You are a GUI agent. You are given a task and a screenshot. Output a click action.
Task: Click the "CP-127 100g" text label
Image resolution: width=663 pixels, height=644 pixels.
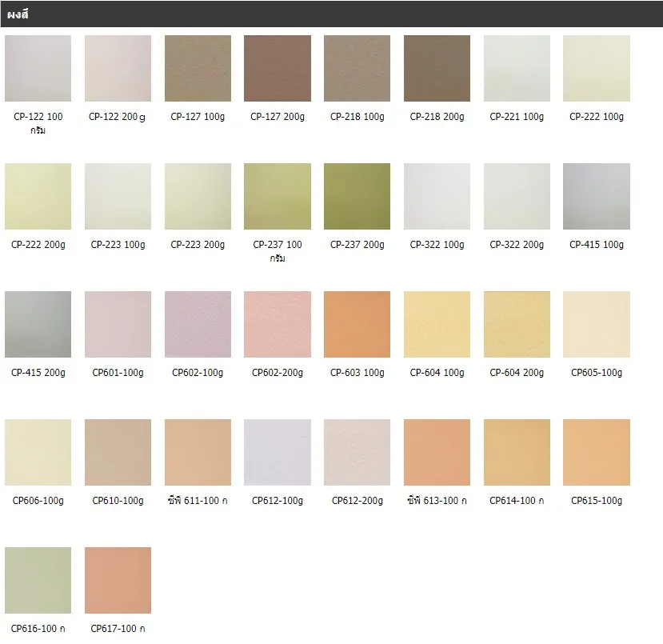tap(198, 117)
